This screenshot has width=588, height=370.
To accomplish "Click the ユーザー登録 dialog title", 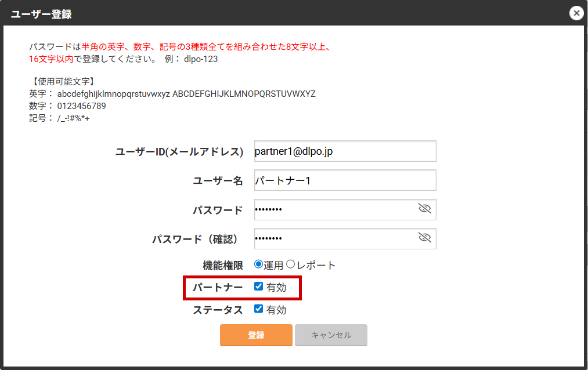I will (x=41, y=14).
